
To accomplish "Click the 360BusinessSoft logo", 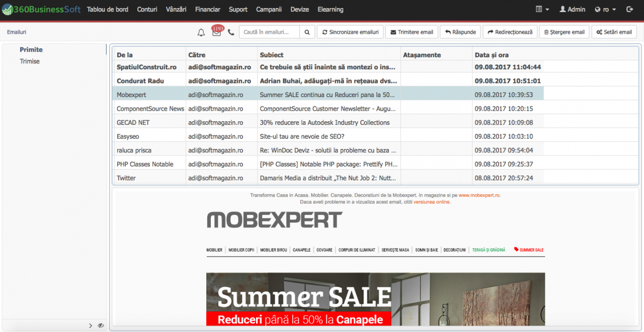I will (x=41, y=10).
